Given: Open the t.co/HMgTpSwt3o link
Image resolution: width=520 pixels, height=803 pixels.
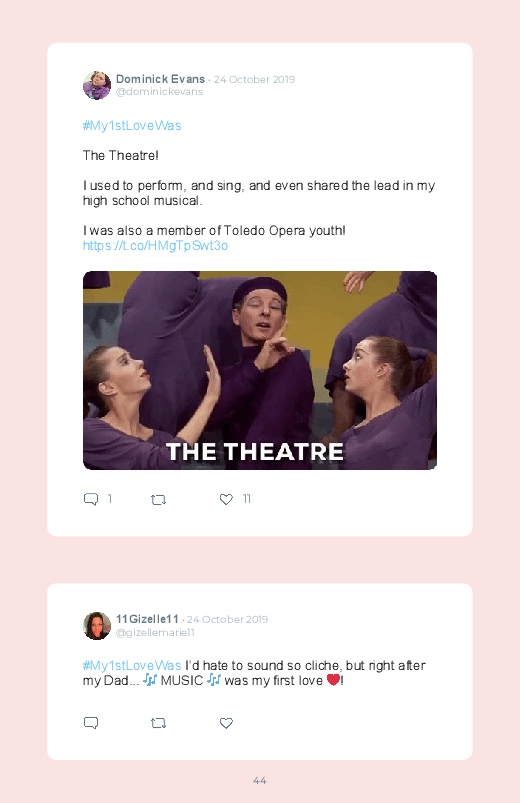Looking at the screenshot, I should (155, 246).
